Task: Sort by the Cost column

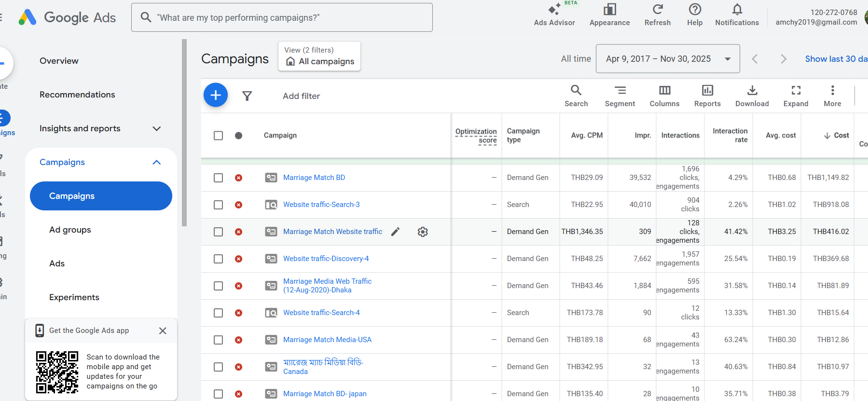Action: 836,136
